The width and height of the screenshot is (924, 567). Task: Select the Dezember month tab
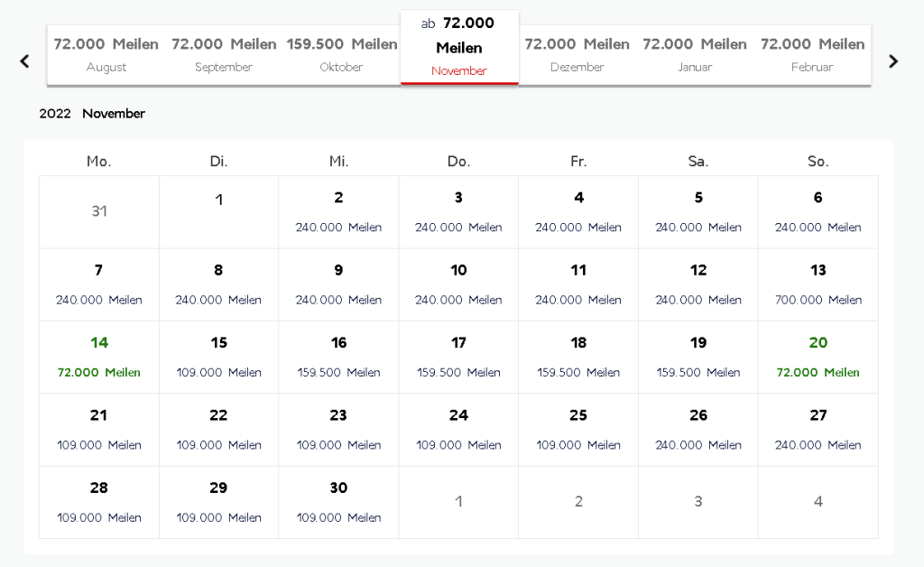click(577, 54)
